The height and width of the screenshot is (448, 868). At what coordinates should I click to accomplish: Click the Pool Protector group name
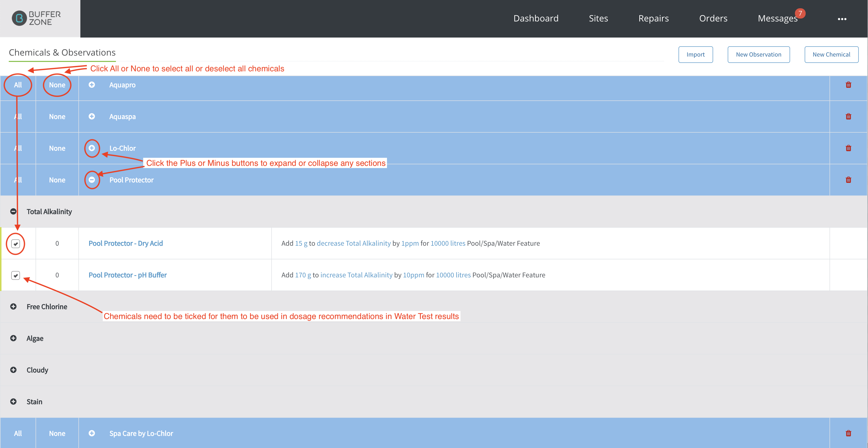point(132,180)
